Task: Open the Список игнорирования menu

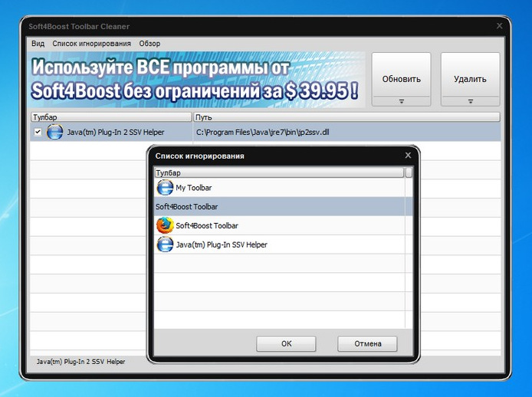Action: coord(92,44)
